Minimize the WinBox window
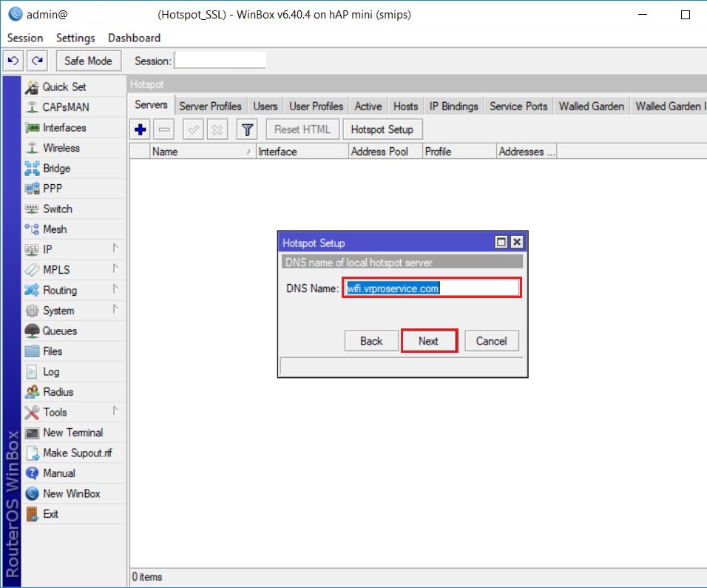Viewport: 707px width, 588px height. [643, 15]
